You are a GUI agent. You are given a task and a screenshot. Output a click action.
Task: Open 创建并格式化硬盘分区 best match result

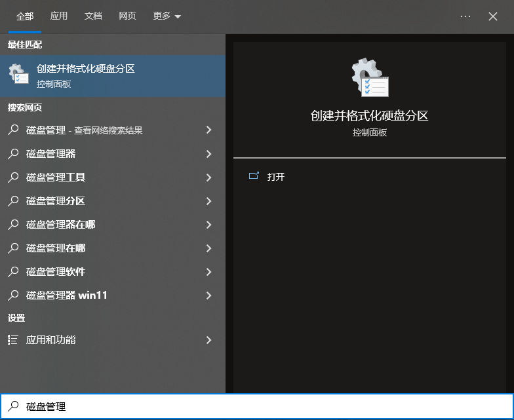click(x=113, y=76)
